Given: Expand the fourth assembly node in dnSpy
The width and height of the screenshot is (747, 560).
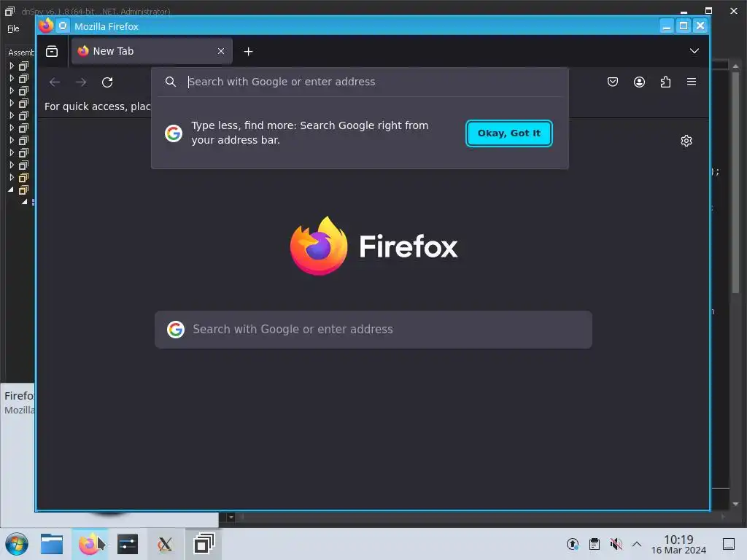Looking at the screenshot, I should [12, 103].
